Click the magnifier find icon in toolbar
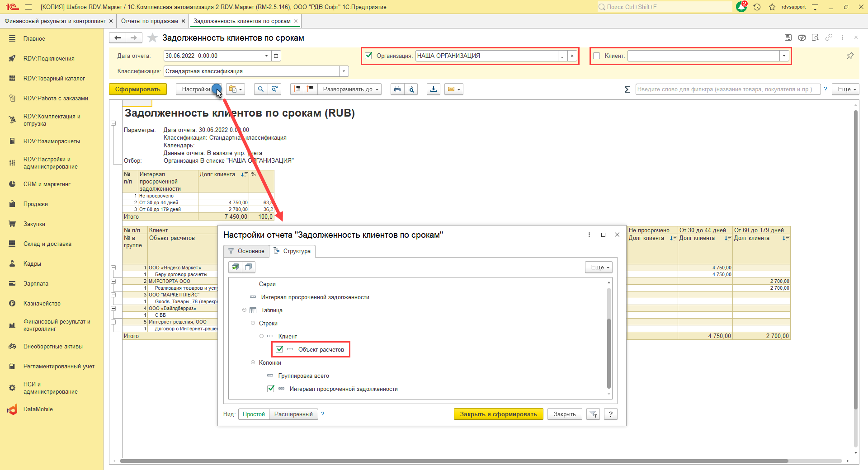The height and width of the screenshot is (470, 868). pos(260,89)
